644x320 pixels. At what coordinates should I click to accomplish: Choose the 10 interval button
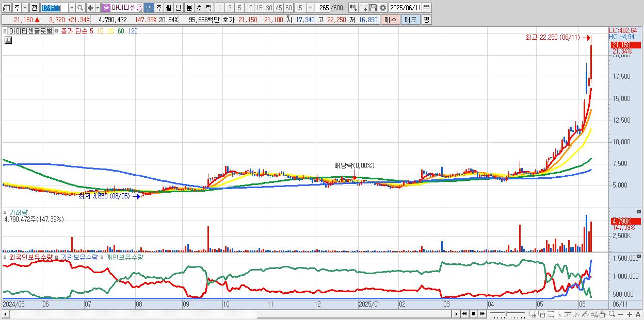tap(249, 8)
